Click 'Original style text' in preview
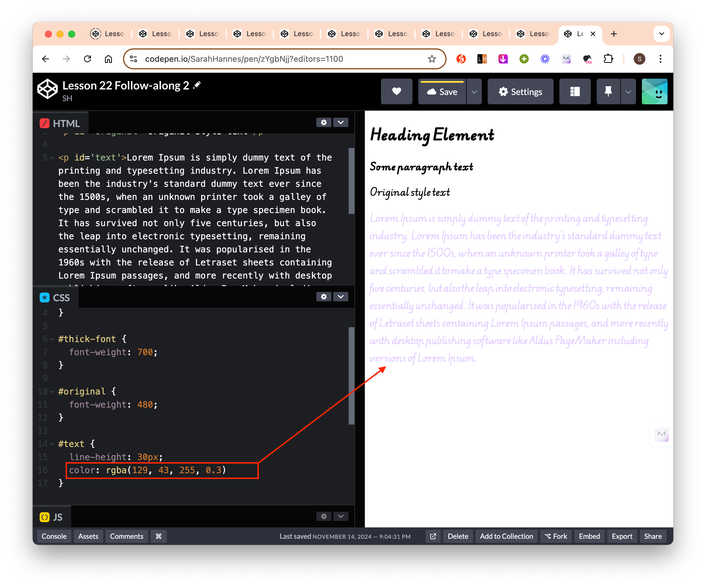The width and height of the screenshot is (706, 588). 410,192
